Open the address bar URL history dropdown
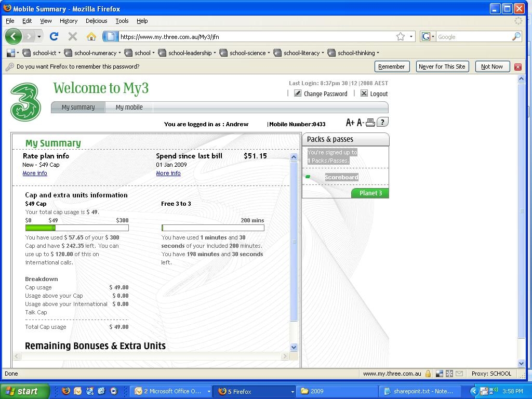Screen dimensions: 532x399 coord(411,36)
